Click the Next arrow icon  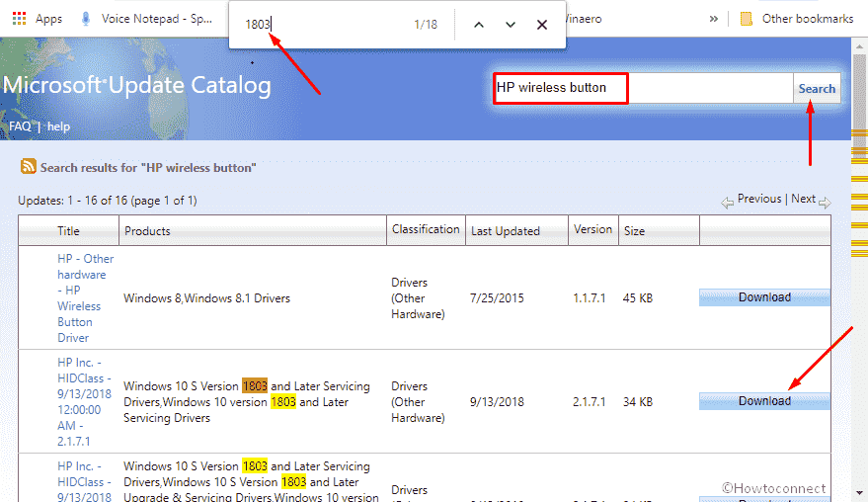coord(825,203)
